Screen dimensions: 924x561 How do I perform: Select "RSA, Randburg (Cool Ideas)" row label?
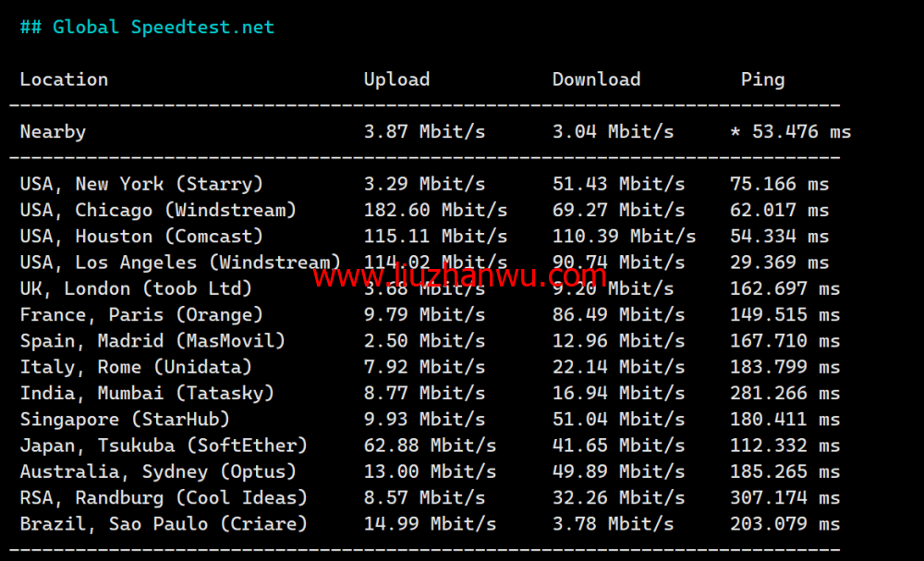(x=164, y=498)
